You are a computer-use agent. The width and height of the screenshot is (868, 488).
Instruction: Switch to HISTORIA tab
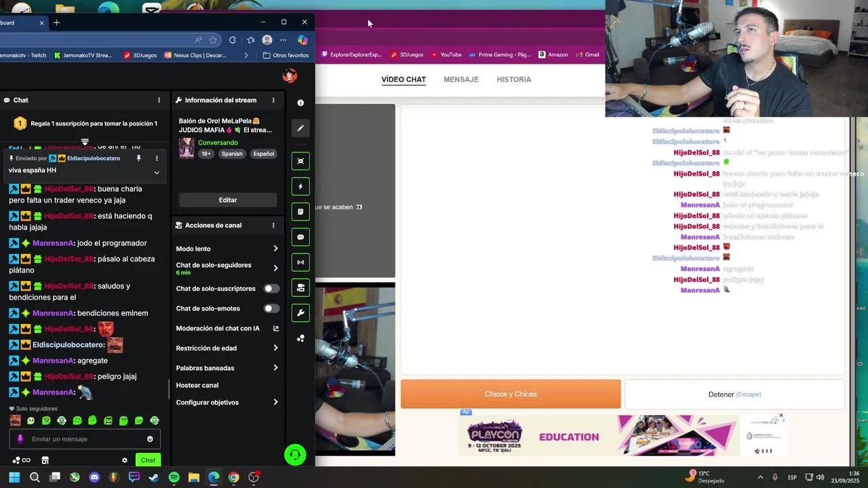point(514,79)
